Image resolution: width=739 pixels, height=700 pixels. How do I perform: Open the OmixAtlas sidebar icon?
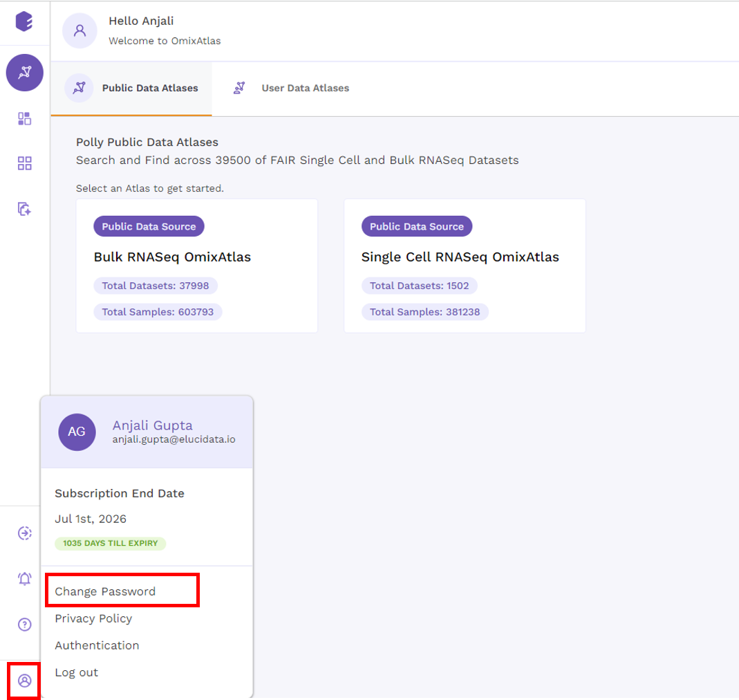tap(24, 73)
